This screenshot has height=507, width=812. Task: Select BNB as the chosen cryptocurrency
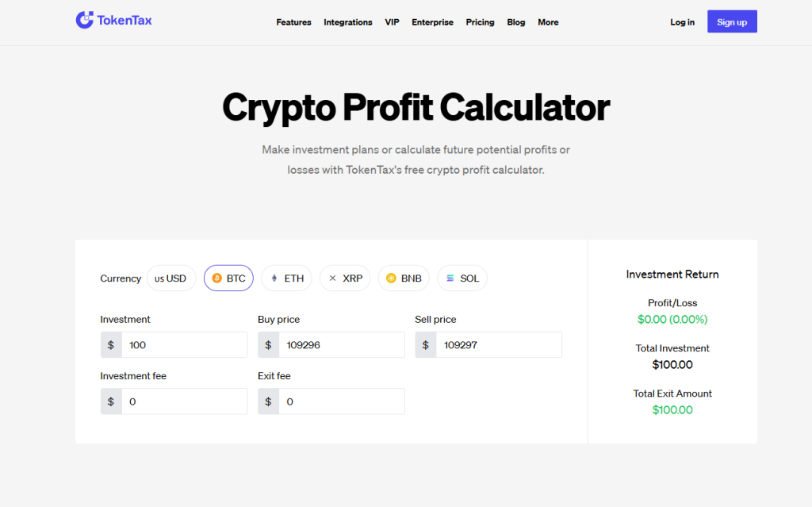pyautogui.click(x=404, y=278)
